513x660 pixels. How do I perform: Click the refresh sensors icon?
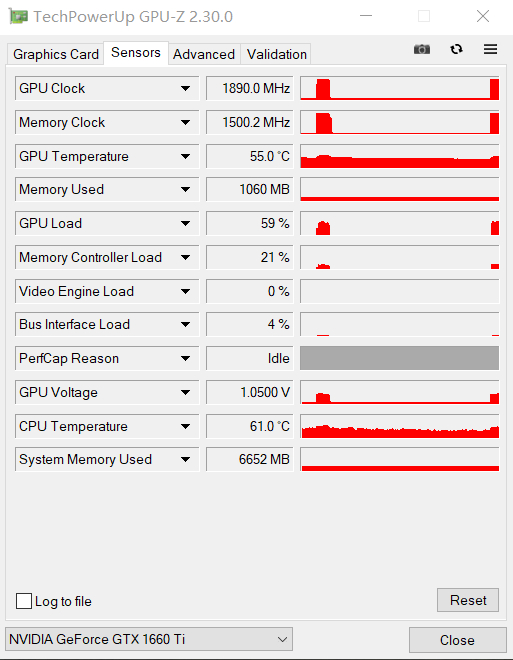pos(456,49)
